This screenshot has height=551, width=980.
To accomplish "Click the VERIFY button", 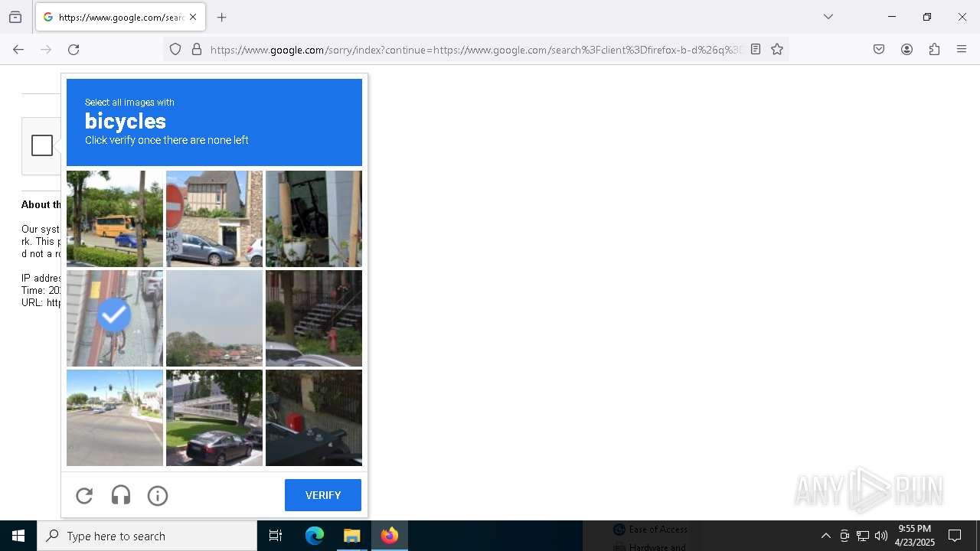I will point(323,495).
